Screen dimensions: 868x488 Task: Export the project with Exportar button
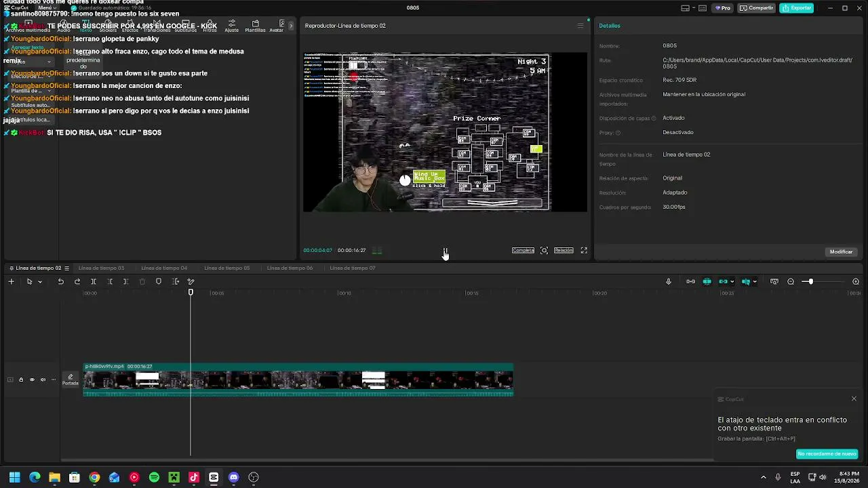796,8
